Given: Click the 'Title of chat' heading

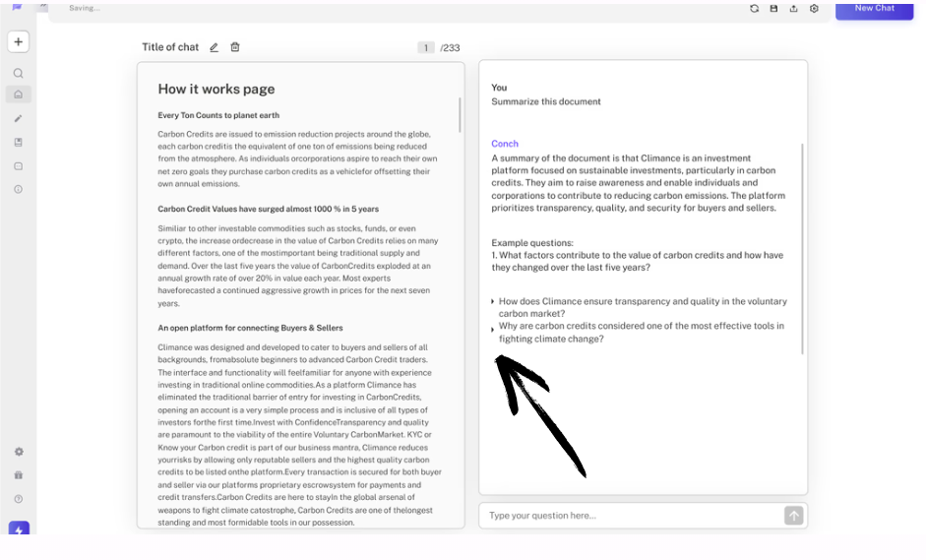Looking at the screenshot, I should tap(170, 47).
